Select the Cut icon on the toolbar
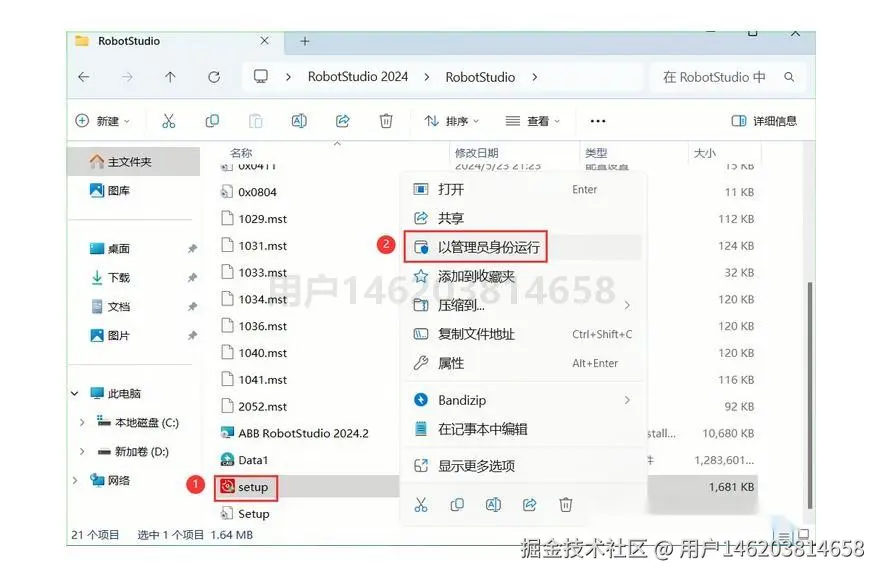This screenshot has width=882, height=578. tap(169, 120)
